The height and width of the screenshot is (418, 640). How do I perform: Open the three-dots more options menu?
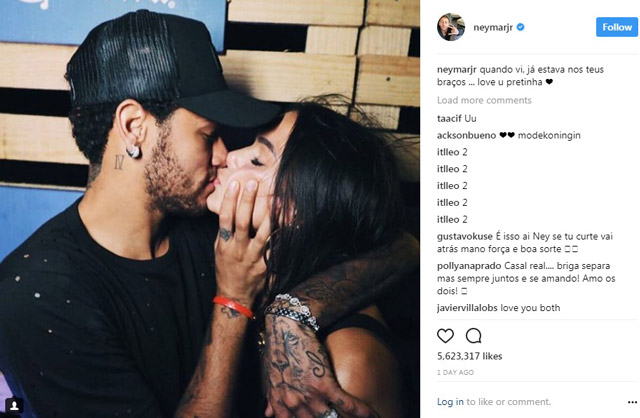point(632,402)
